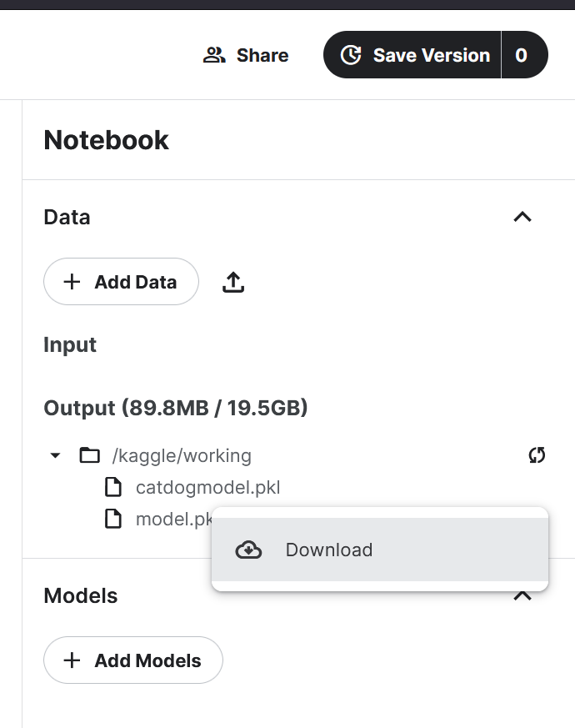Click the Output storage usage heading
The width and height of the screenshot is (575, 728).
[176, 408]
